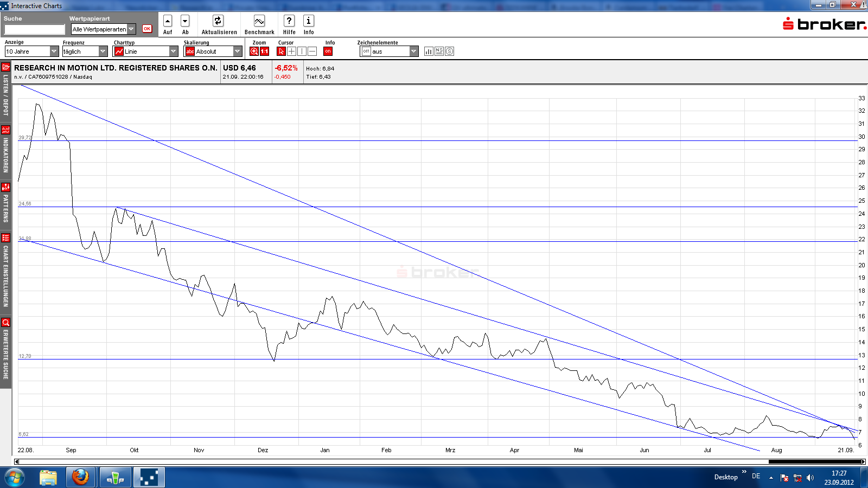Image resolution: width=868 pixels, height=488 pixels.
Task: Open the Chart Einstellungen sidebar panel
Action: 5,271
